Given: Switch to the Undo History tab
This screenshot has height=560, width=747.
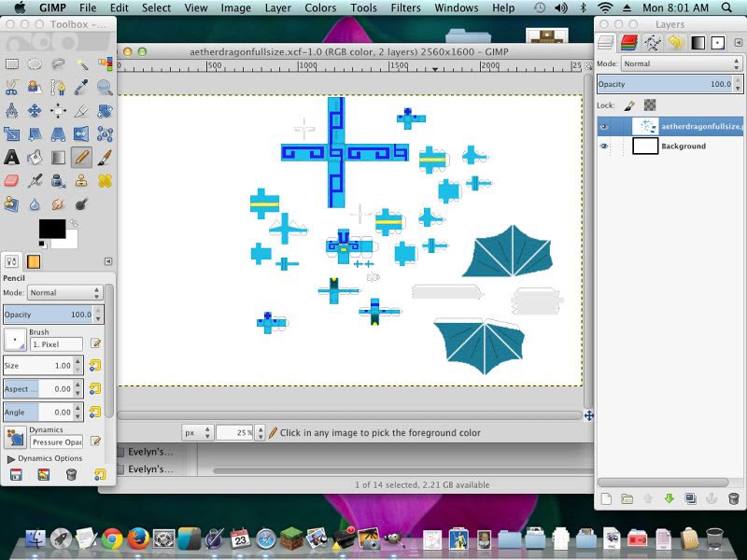Looking at the screenshot, I should click(x=675, y=43).
